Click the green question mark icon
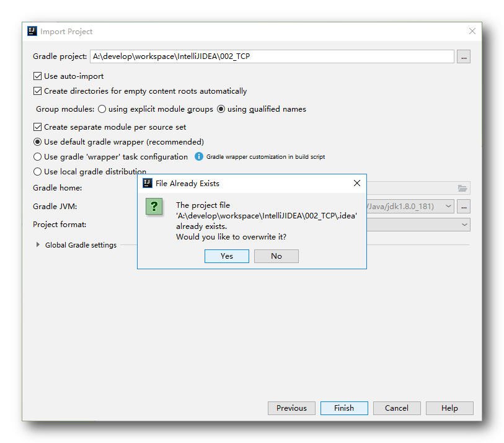Viewport: 504px width, 443px height. [154, 206]
